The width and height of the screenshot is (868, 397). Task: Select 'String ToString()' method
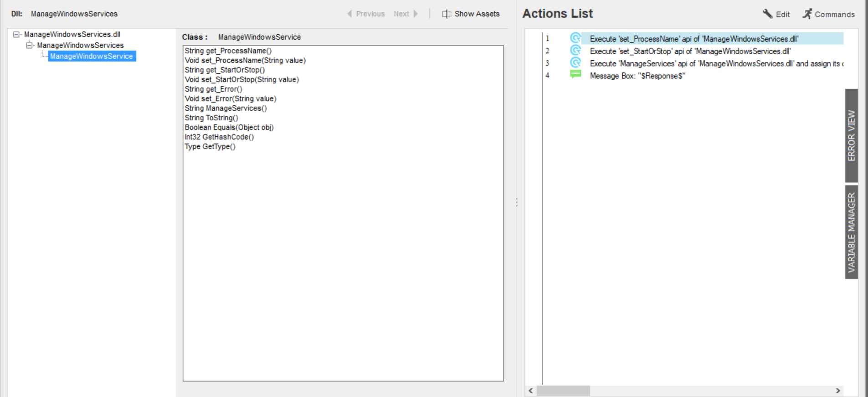tap(211, 118)
